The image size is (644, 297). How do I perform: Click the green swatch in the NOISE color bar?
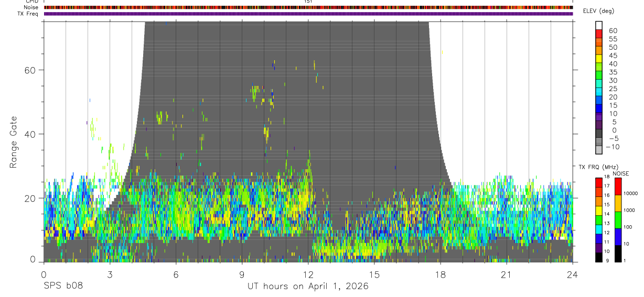(x=618, y=220)
